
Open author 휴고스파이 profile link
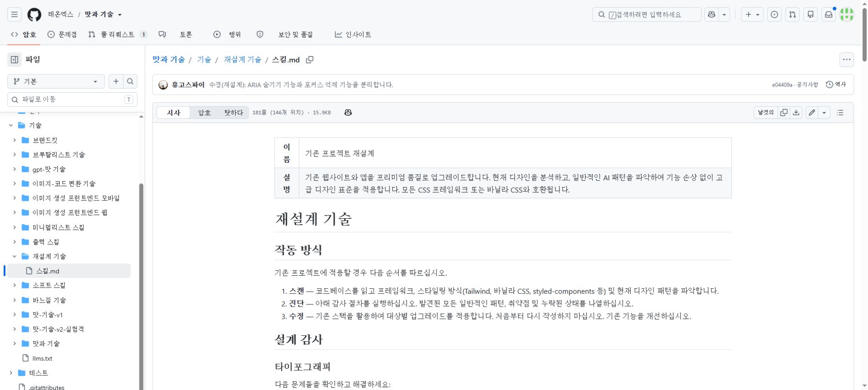(x=188, y=85)
